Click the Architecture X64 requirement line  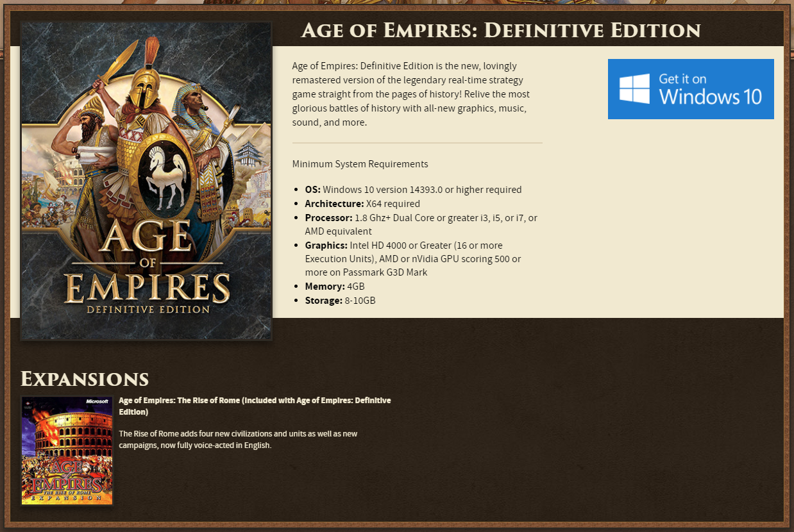tap(362, 204)
